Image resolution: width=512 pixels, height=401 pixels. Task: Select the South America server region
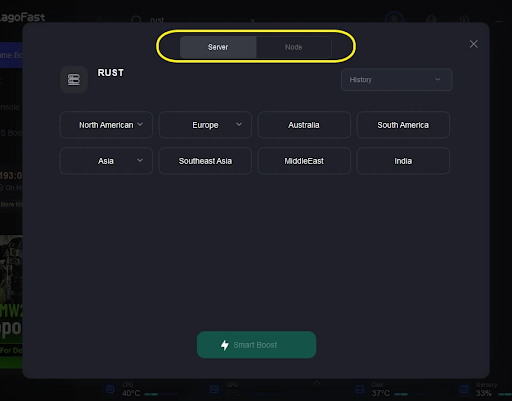(403, 125)
